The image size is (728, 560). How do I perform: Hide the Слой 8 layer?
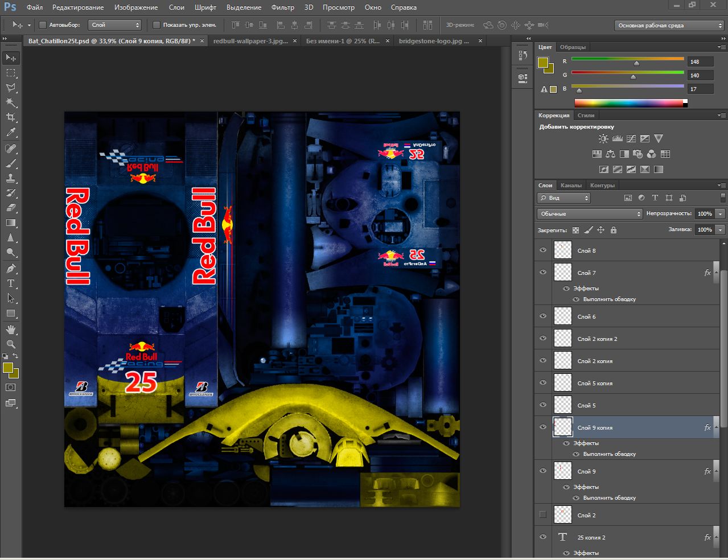coord(543,250)
